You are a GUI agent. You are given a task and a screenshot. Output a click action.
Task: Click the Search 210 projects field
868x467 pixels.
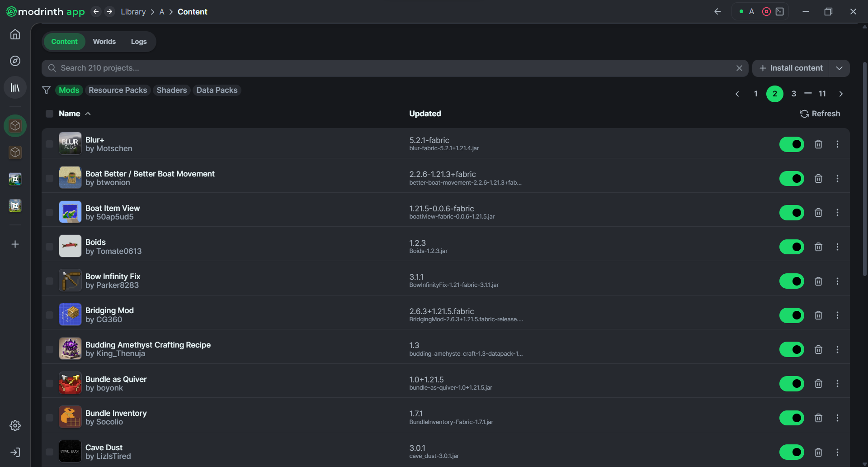(x=395, y=68)
